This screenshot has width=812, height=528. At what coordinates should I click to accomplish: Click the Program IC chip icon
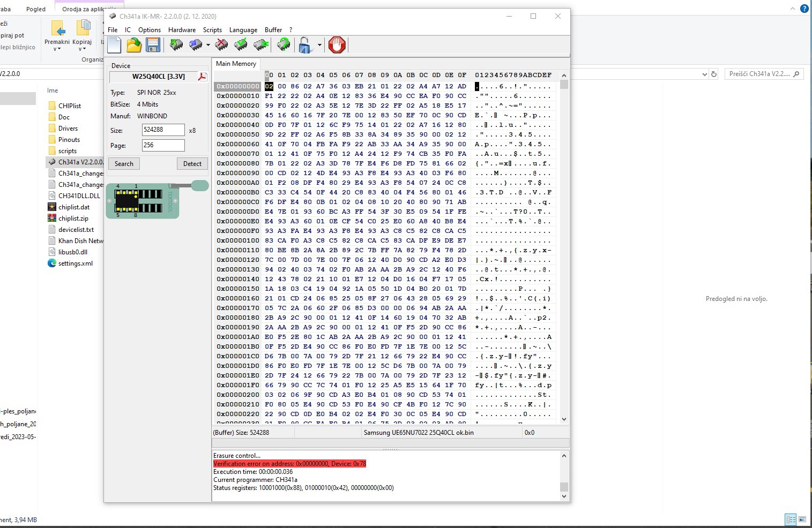tap(196, 45)
